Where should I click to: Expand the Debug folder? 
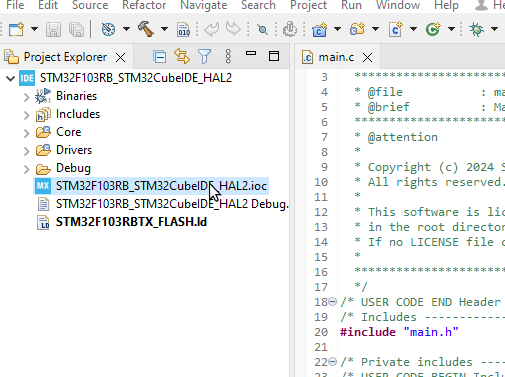27,169
